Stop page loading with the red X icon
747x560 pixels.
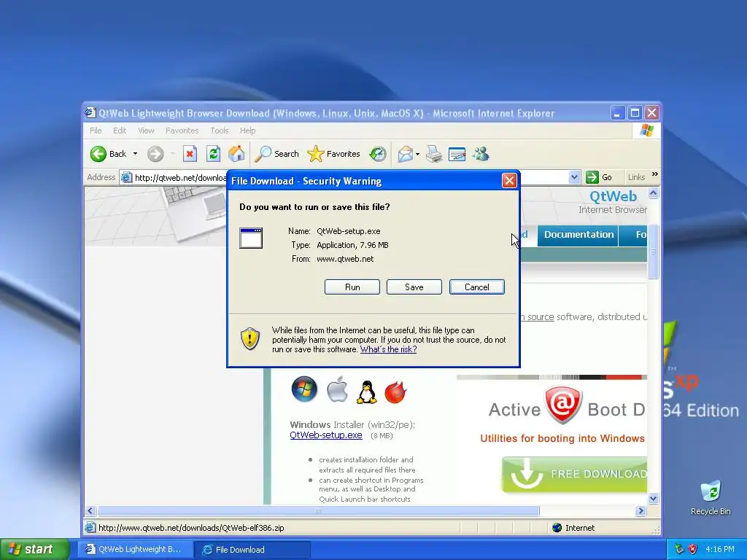[190, 154]
